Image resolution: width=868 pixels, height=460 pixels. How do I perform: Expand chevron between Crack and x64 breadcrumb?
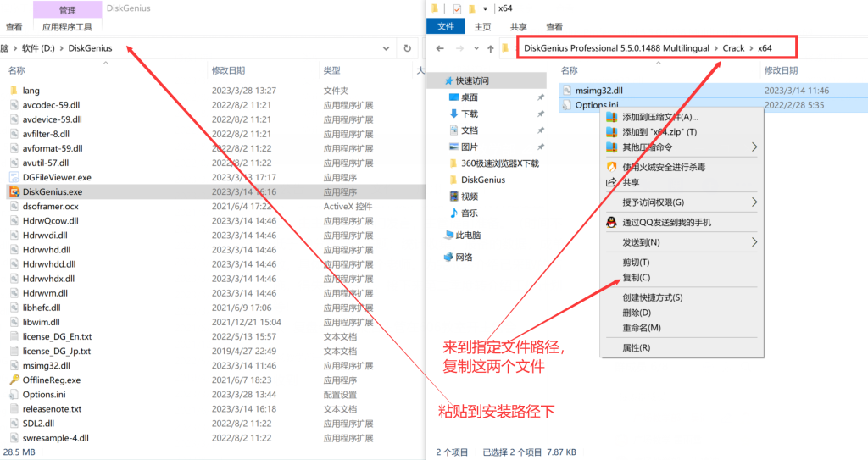pyautogui.click(x=751, y=48)
